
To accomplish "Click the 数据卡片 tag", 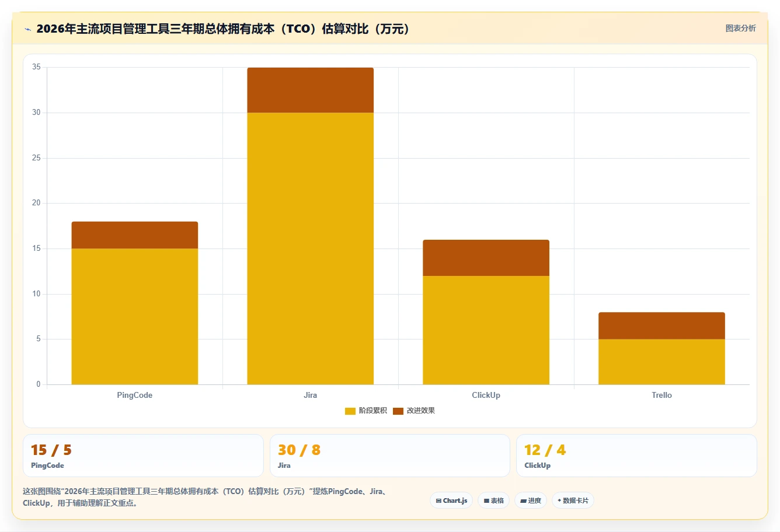I will coord(573,501).
